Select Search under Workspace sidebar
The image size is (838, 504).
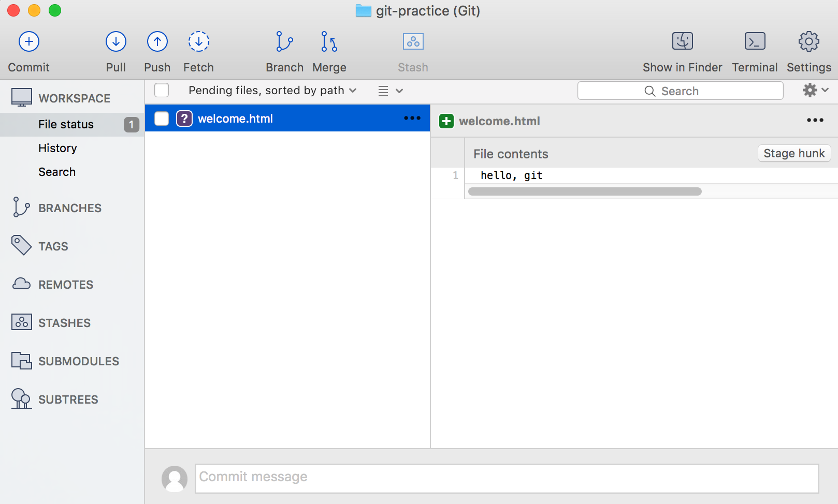[57, 172]
